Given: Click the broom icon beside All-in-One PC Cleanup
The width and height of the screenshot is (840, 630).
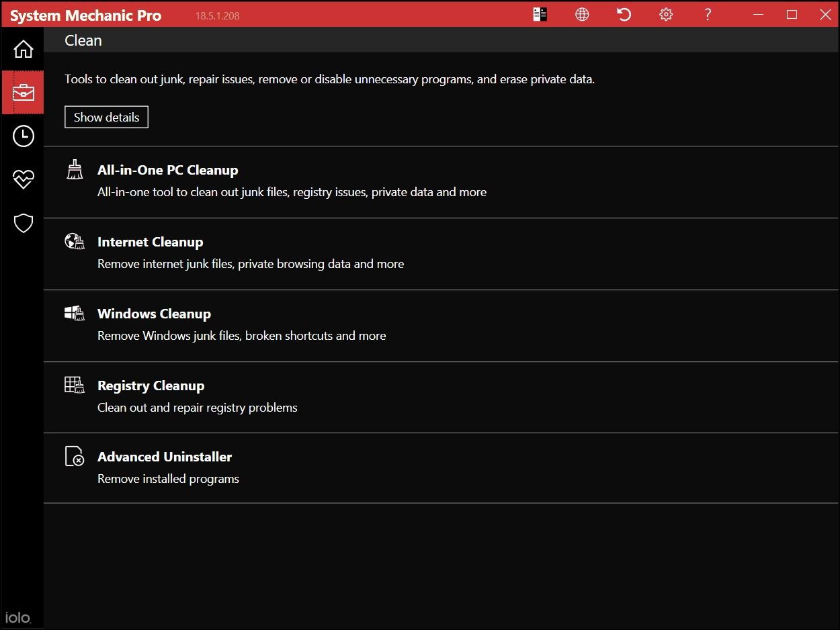Looking at the screenshot, I should click(x=75, y=169).
